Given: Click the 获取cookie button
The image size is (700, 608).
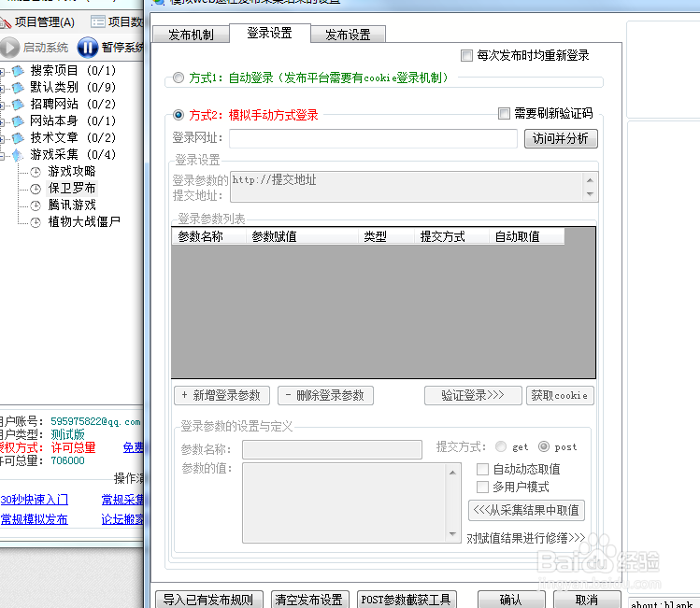Looking at the screenshot, I should [560, 395].
